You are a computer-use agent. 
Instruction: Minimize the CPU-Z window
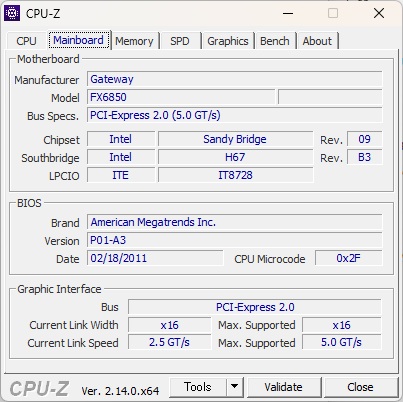[288, 13]
